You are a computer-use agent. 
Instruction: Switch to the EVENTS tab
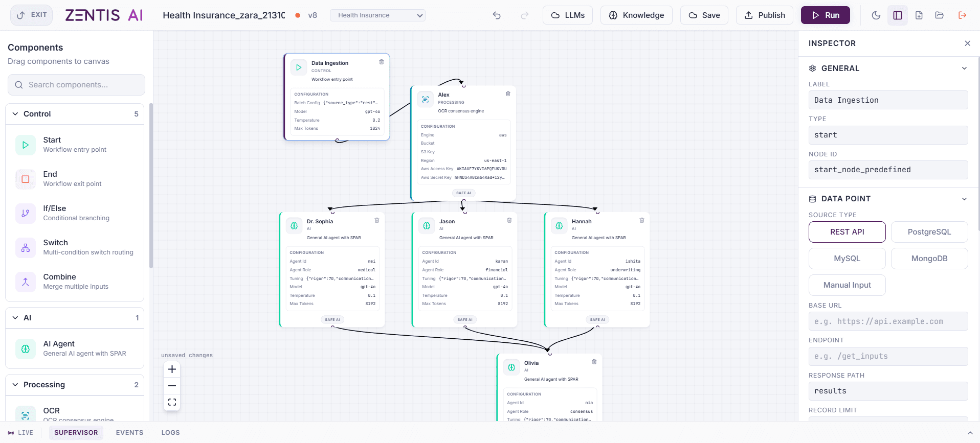click(129, 433)
